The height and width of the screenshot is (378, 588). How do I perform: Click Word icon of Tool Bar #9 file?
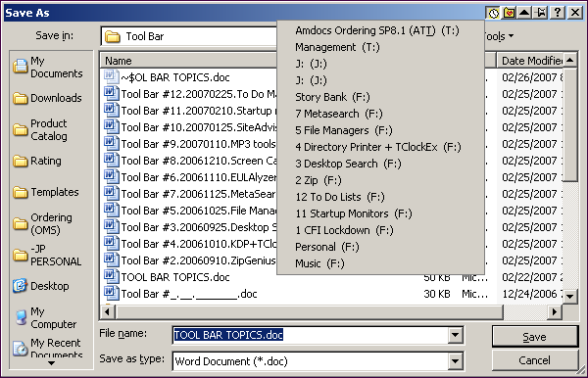pyautogui.click(x=111, y=143)
